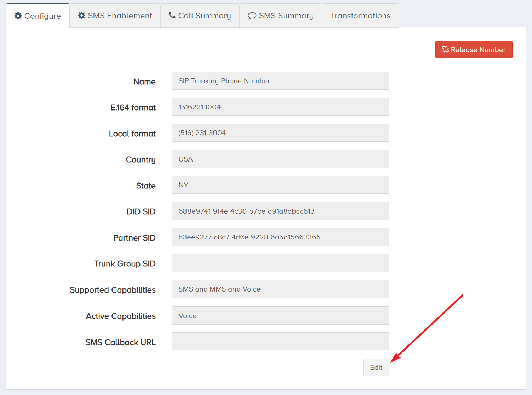Click the Name label
This screenshot has width=532, height=395.
coord(144,81)
